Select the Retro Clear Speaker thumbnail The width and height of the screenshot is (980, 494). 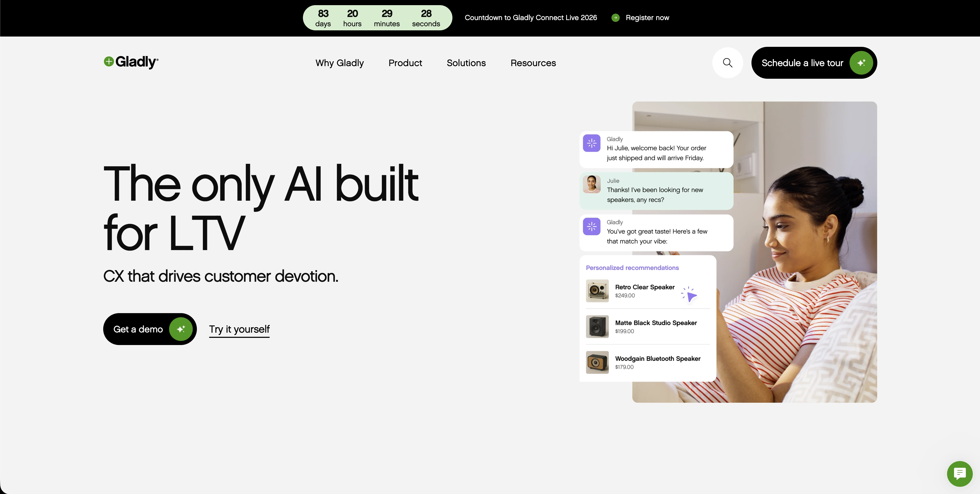click(x=597, y=291)
